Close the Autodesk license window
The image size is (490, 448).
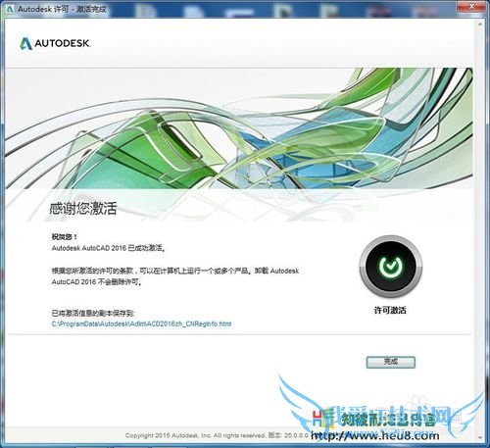click(471, 6)
